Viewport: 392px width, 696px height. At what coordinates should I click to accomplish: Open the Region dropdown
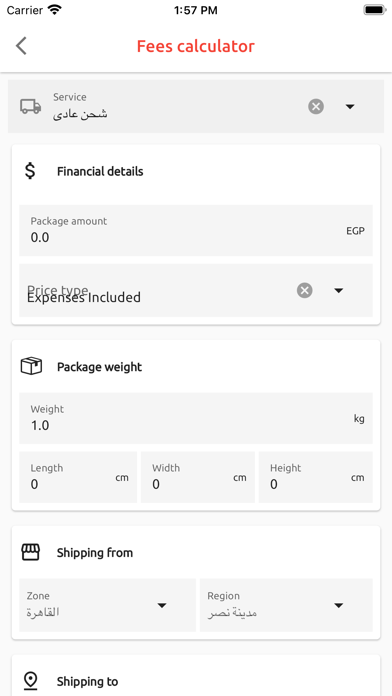(x=286, y=605)
